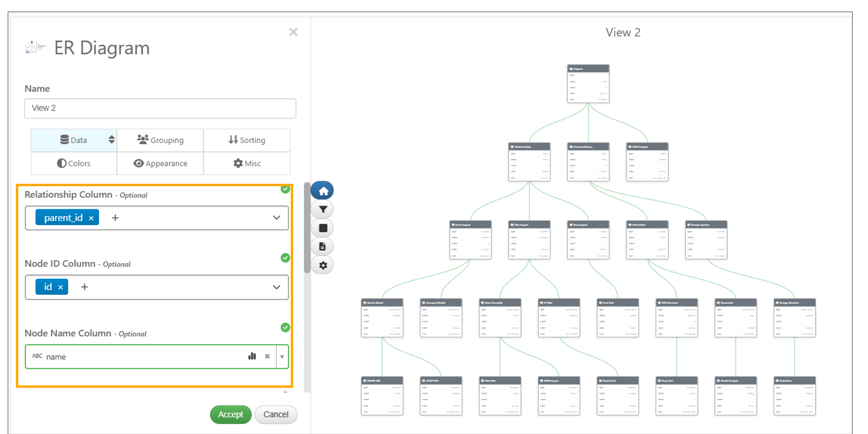The width and height of the screenshot is (868, 434).
Task: Open diagram settings gear icon
Action: (322, 265)
